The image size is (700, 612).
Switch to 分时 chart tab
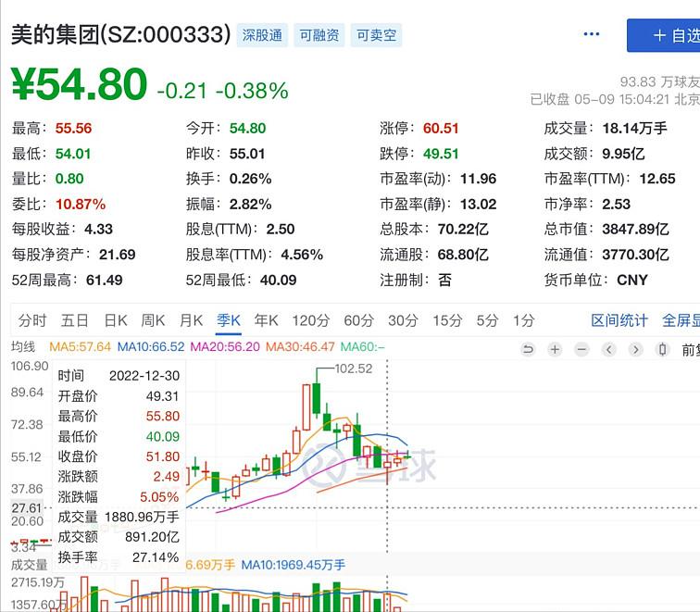(x=32, y=320)
